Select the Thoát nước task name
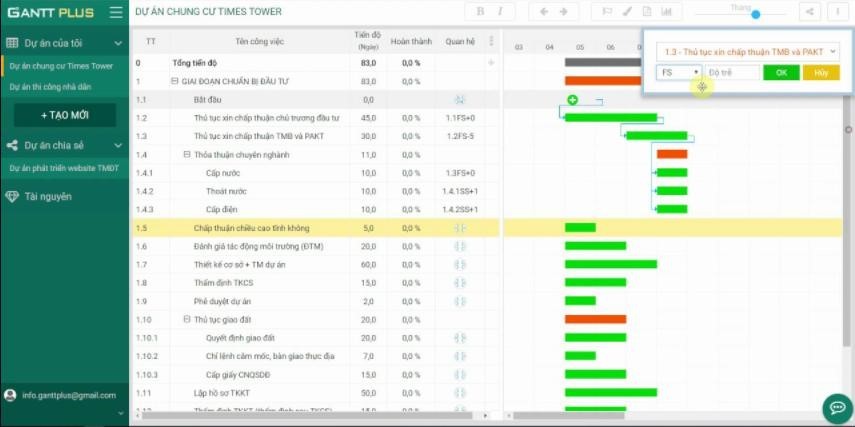This screenshot has height=427, width=855. (226, 191)
